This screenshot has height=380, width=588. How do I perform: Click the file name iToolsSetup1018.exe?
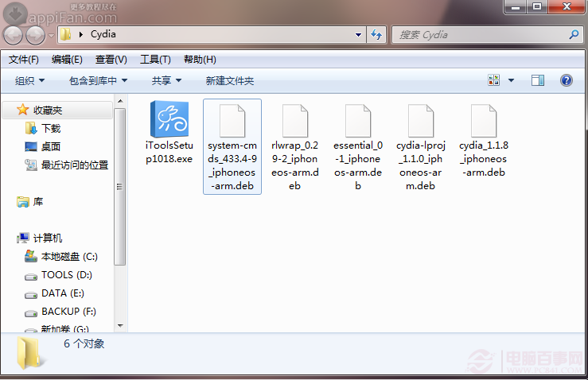click(x=169, y=152)
